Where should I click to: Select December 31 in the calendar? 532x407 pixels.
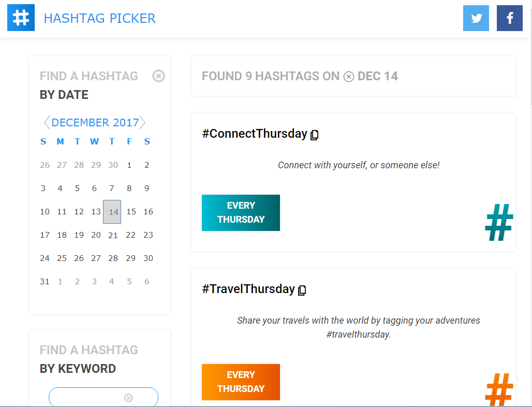tap(45, 281)
